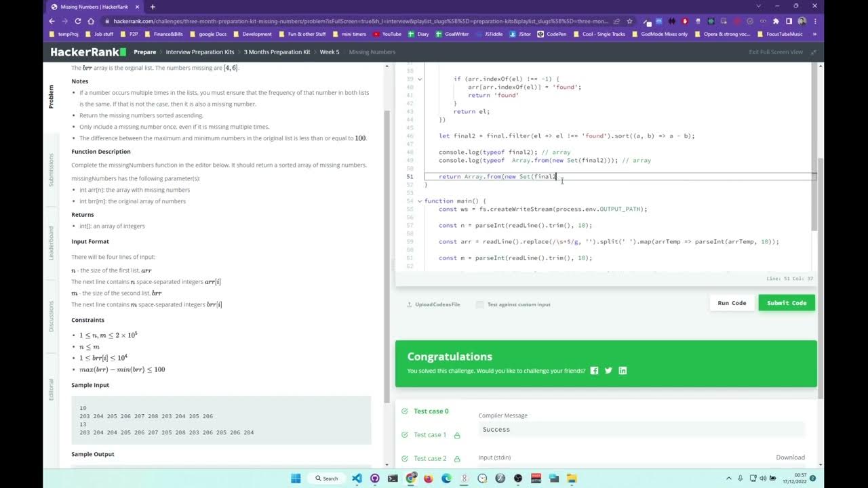Open the Job stuff bookmarks folder
This screenshot has width=868, height=488.
99,34
